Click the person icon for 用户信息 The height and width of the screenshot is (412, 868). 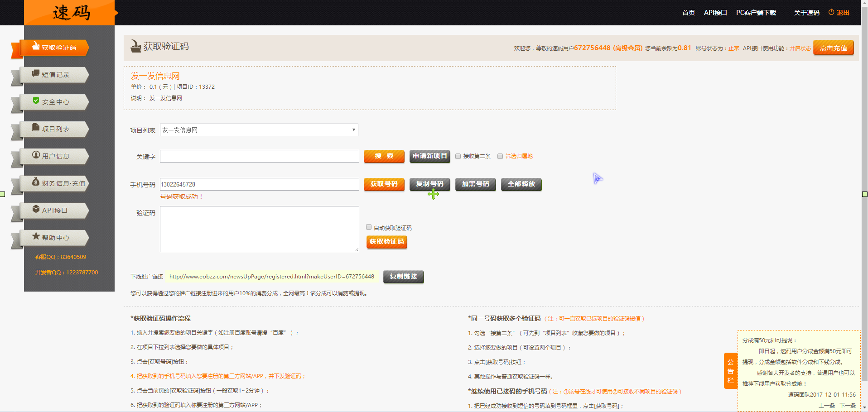(36, 155)
